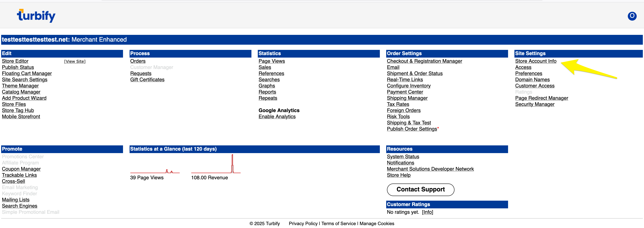Viewport: 644px width, 228px height.
Task: Open Orders under Process
Action: (137, 61)
